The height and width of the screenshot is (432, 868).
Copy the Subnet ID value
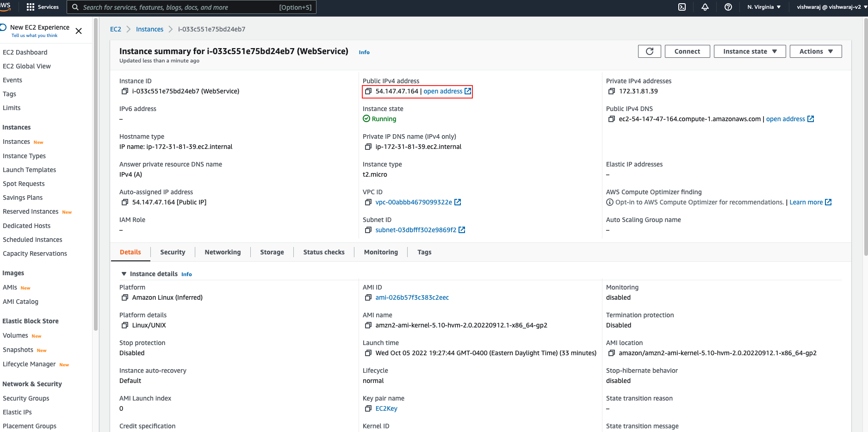point(368,230)
